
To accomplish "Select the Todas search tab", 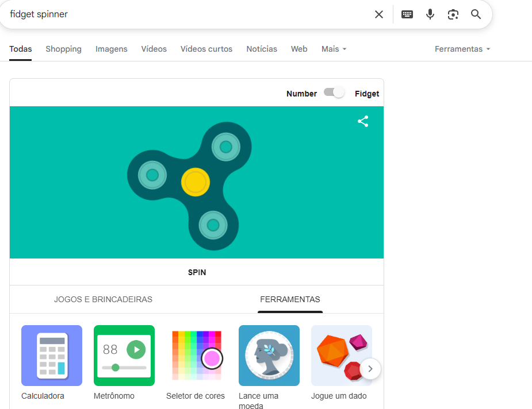I will [x=20, y=49].
